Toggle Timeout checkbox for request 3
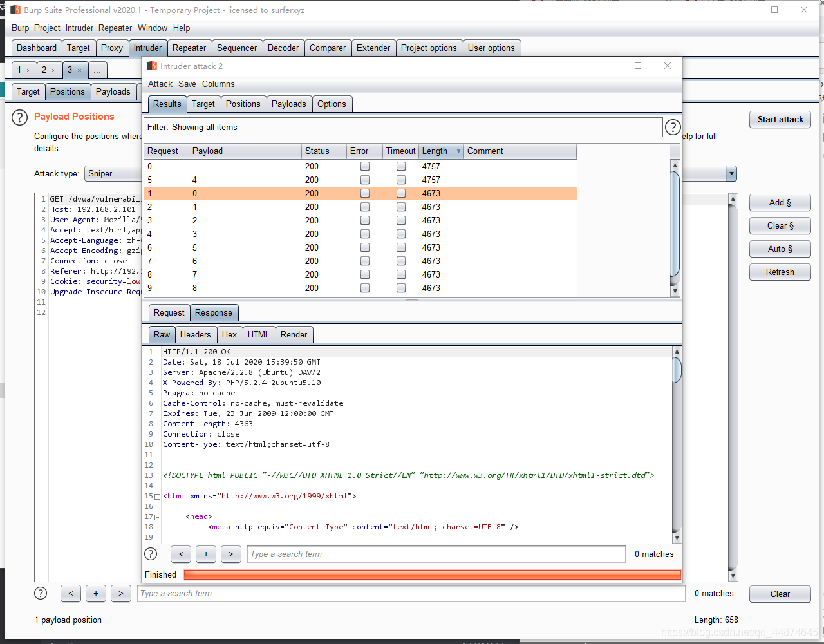This screenshot has height=644, width=824. click(x=401, y=220)
